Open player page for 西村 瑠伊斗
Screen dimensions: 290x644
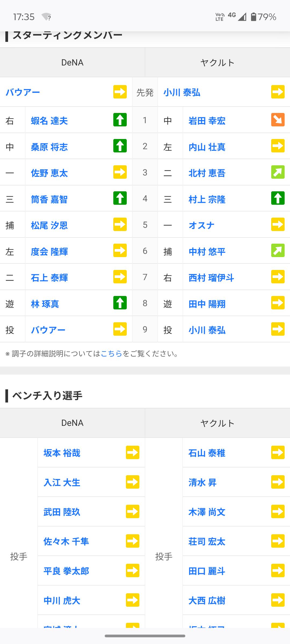[x=211, y=278]
